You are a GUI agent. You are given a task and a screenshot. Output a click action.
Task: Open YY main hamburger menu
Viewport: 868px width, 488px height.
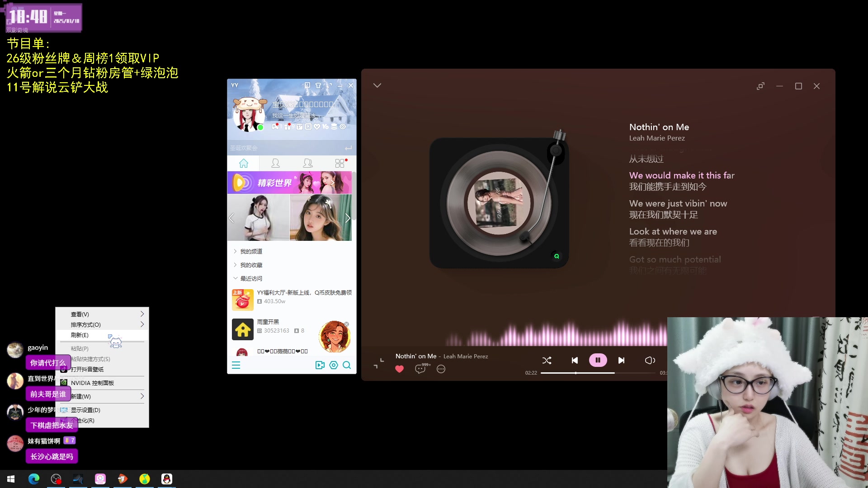click(x=236, y=365)
